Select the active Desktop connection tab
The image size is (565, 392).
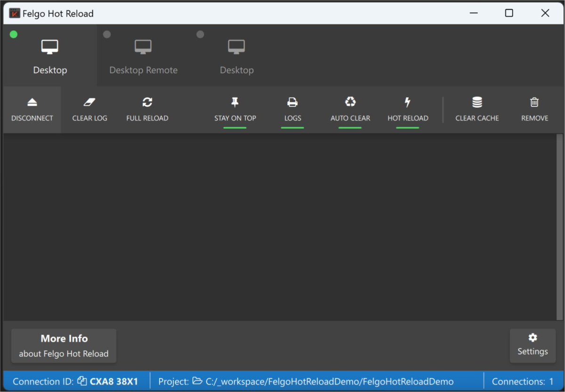tap(50, 56)
